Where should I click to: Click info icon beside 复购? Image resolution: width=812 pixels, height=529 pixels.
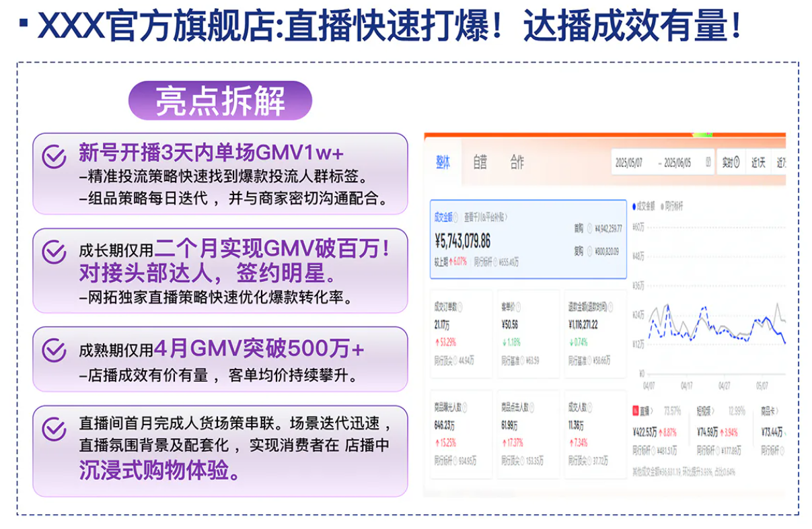click(x=589, y=251)
